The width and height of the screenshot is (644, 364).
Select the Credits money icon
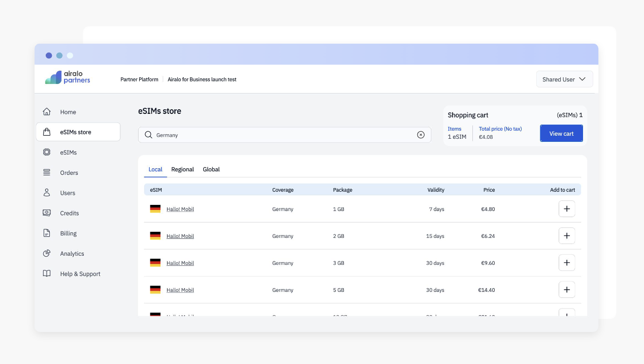click(47, 213)
